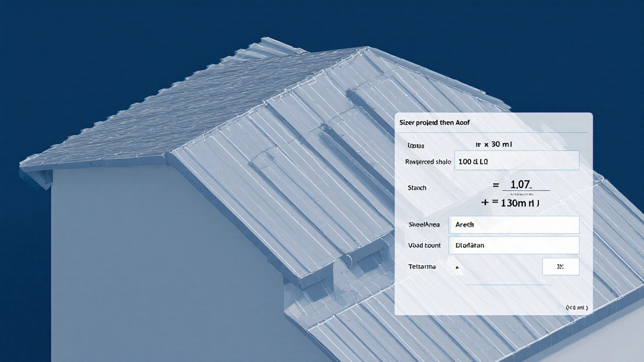Click the SheelArea label
The height and width of the screenshot is (362, 644).
pos(423,225)
